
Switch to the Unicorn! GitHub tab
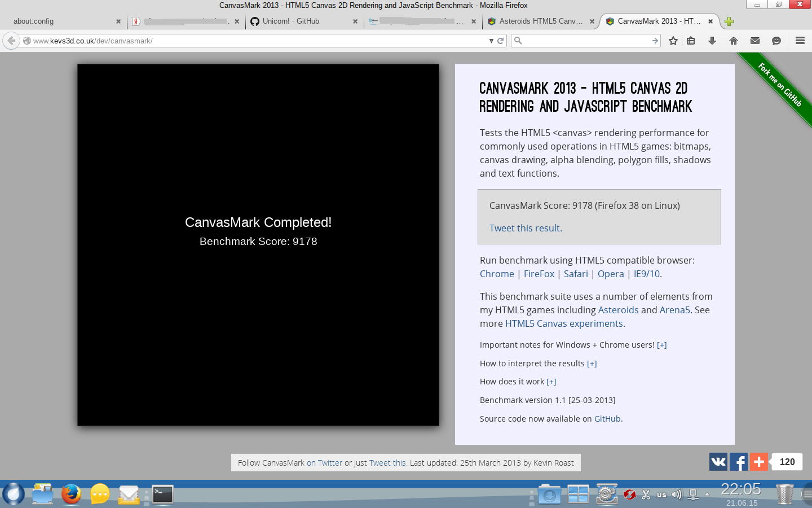[304, 21]
